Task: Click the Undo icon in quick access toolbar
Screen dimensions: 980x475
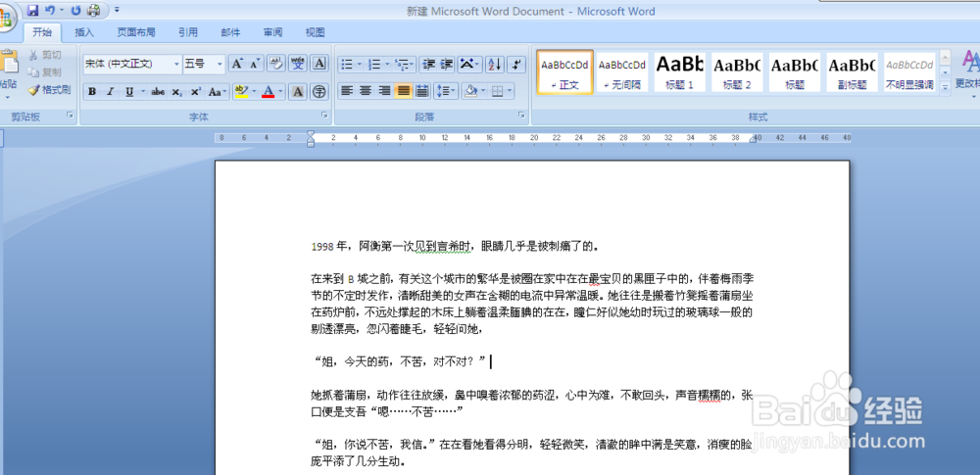Action: (x=50, y=10)
